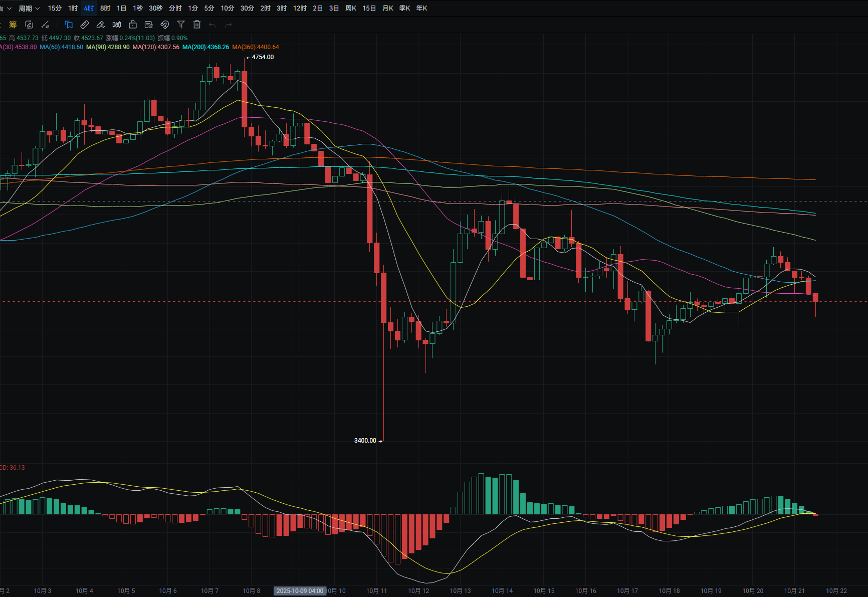Select the ruler measurement tool
This screenshot has height=597, width=868.
pos(85,25)
